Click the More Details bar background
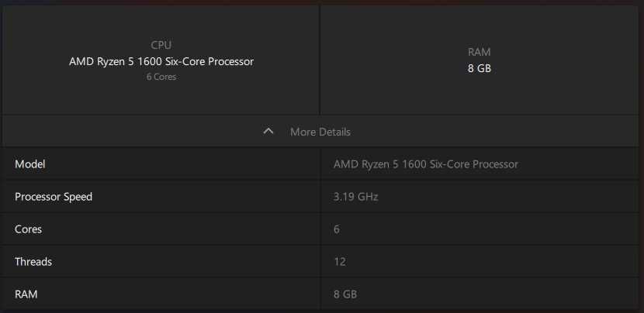 pos(320,131)
